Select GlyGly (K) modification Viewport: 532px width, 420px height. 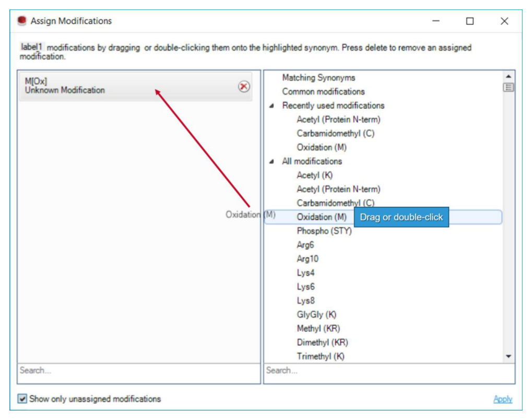[x=316, y=314]
